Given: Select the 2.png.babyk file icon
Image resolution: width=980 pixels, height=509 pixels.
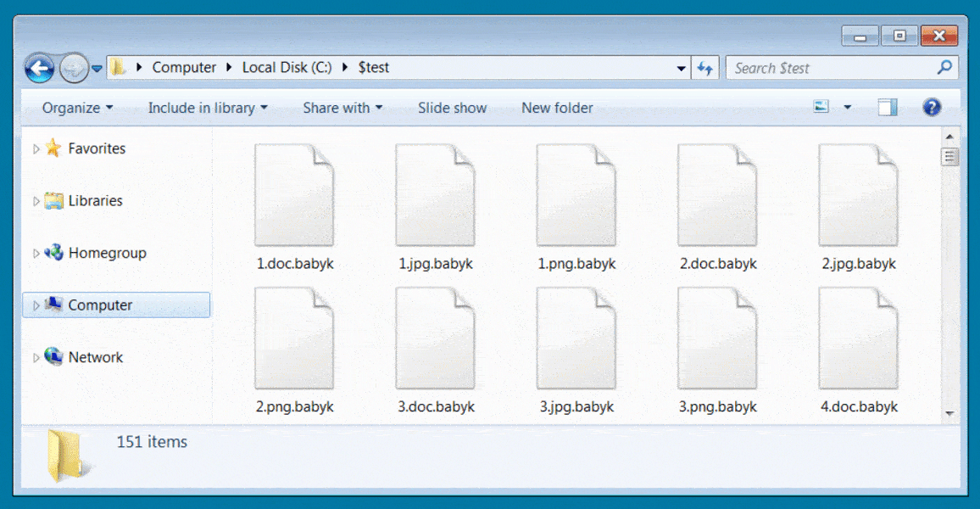Looking at the screenshot, I should pyautogui.click(x=294, y=338).
